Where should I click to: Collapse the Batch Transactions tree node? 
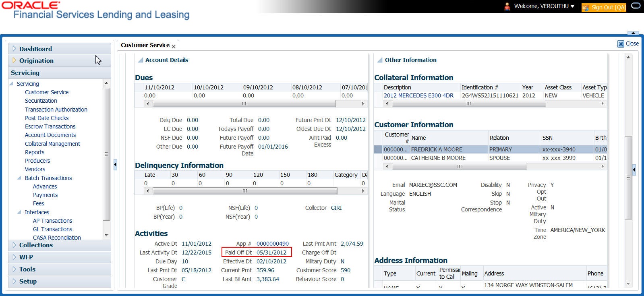(x=19, y=178)
